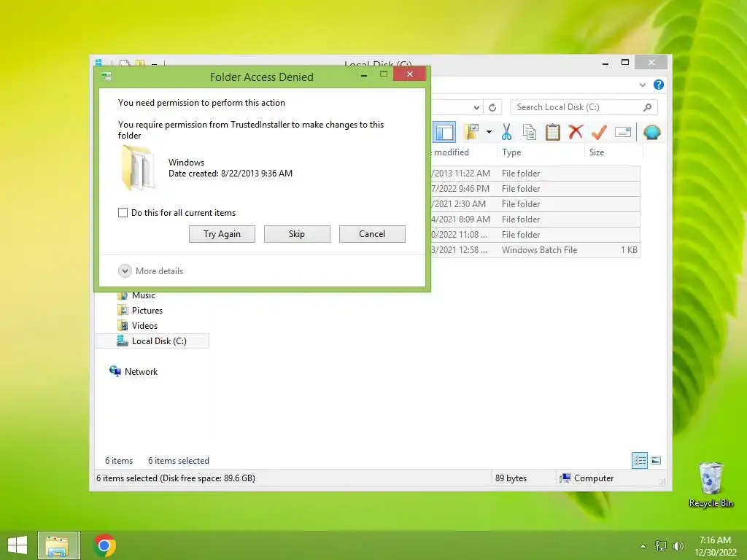Viewport: 747px width, 560px height.
Task: Select Music in the navigation pane
Action: click(x=144, y=295)
